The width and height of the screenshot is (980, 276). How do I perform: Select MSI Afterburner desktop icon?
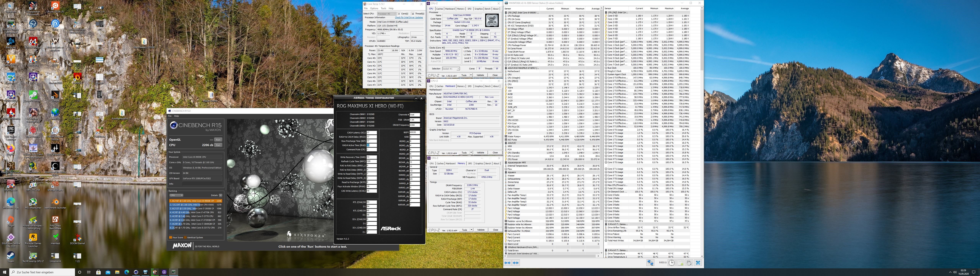[x=33, y=203]
